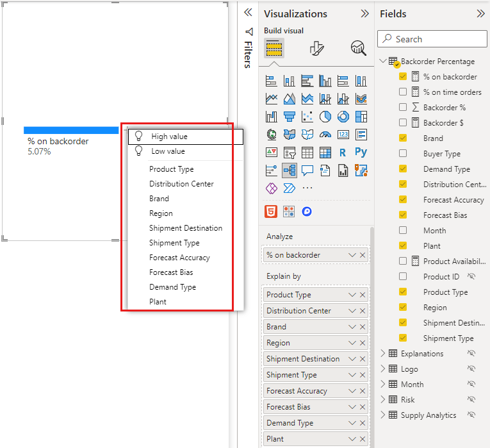Click the HTML5 custom visual icon
The image size is (490, 448).
point(271,212)
